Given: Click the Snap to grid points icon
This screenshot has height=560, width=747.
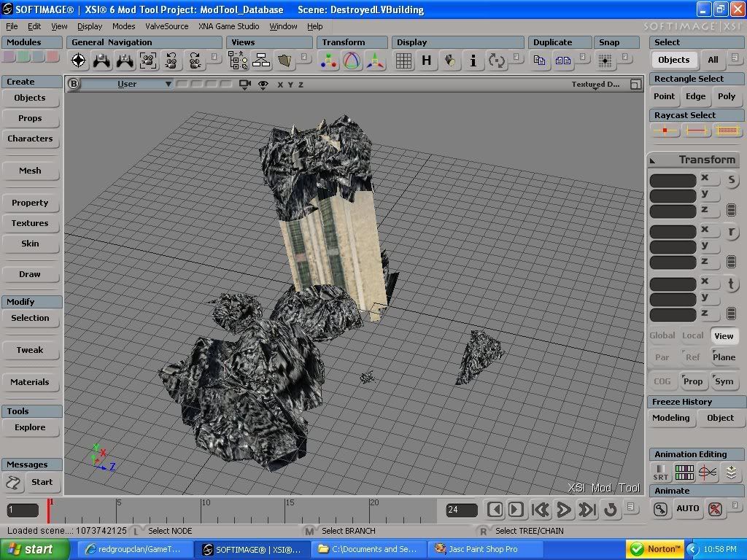Looking at the screenshot, I should (x=605, y=61).
